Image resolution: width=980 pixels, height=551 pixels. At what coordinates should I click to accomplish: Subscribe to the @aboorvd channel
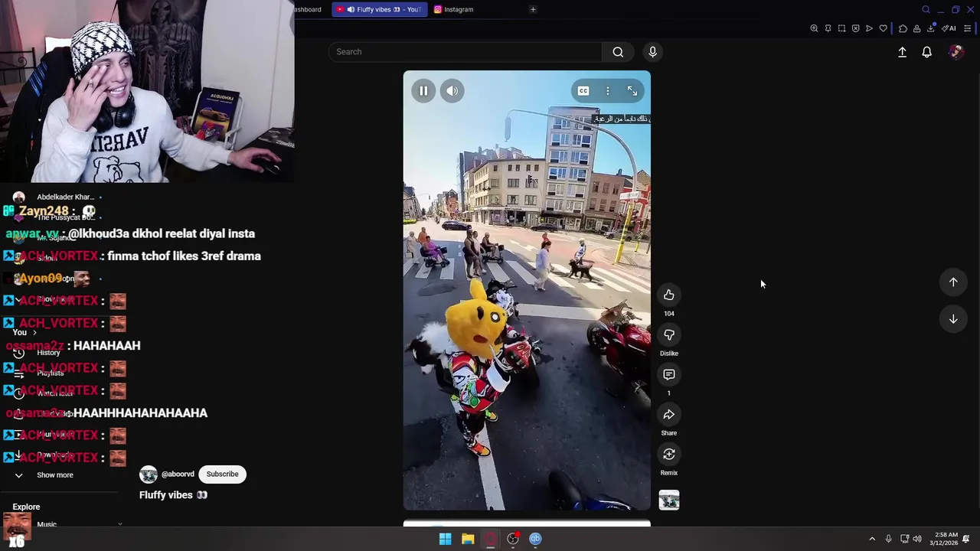point(222,474)
